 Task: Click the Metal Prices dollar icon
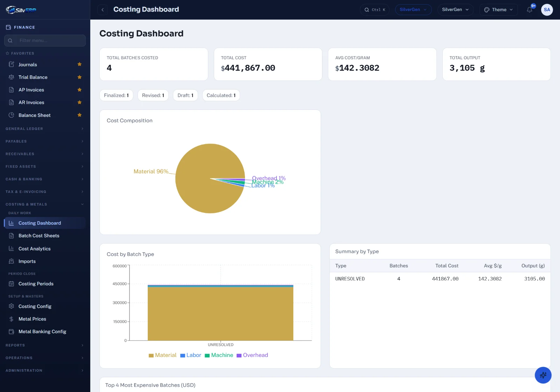(x=11, y=319)
